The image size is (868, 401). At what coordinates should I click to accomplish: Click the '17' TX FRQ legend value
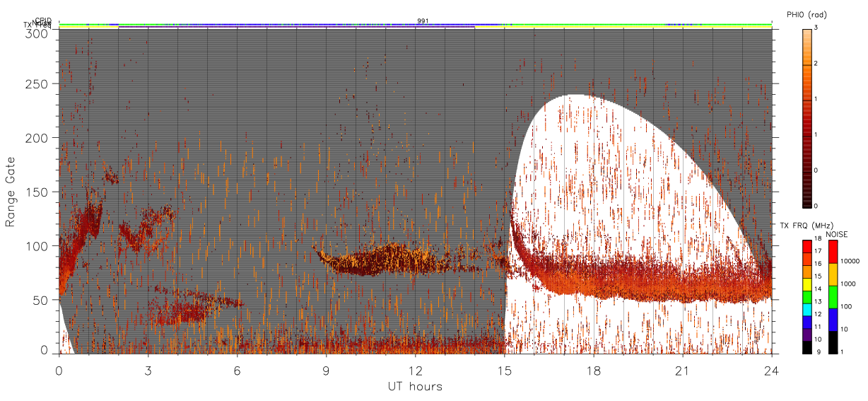pyautogui.click(x=818, y=251)
